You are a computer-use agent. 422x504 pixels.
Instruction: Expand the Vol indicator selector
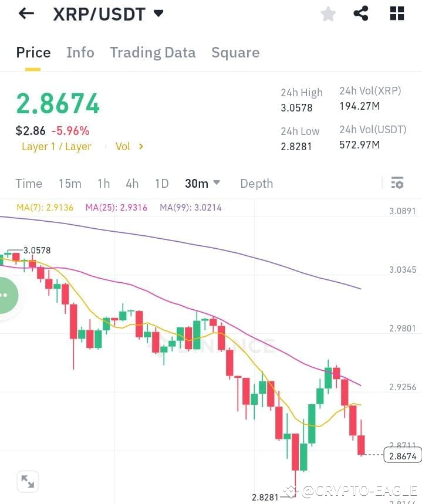click(x=130, y=147)
